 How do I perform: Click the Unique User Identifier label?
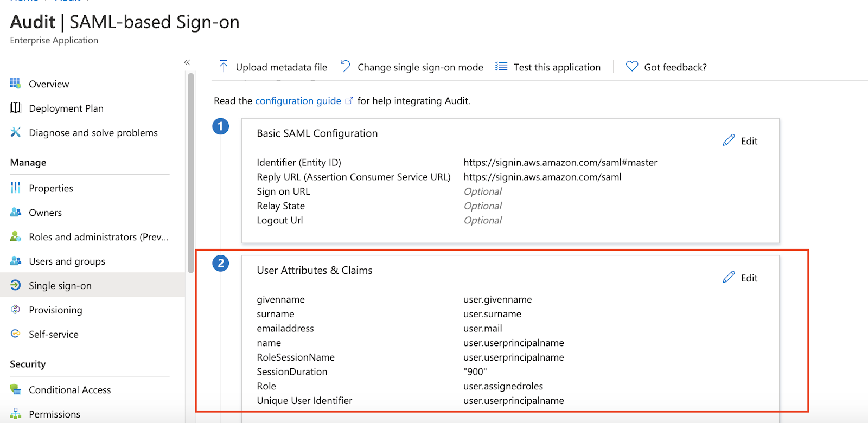tap(304, 401)
